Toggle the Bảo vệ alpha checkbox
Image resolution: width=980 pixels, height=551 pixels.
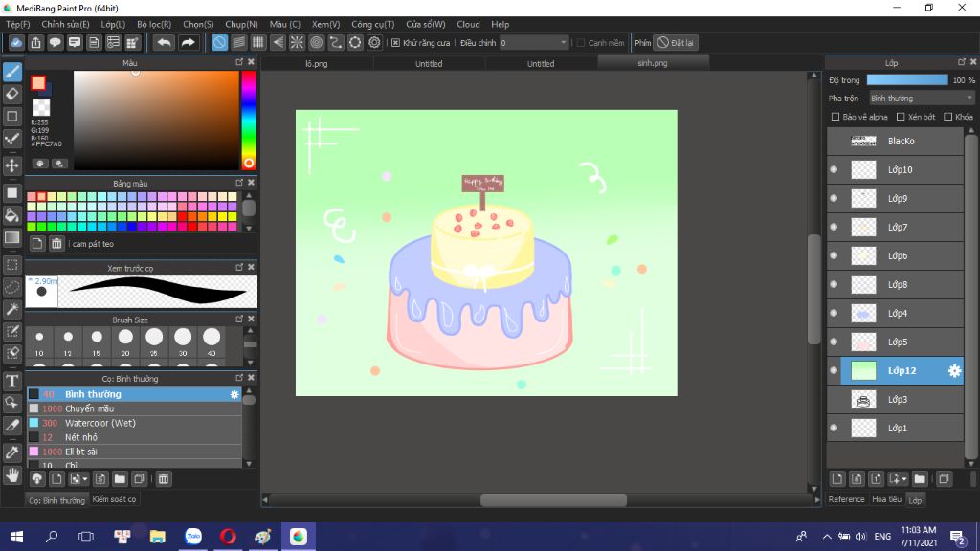click(x=835, y=117)
